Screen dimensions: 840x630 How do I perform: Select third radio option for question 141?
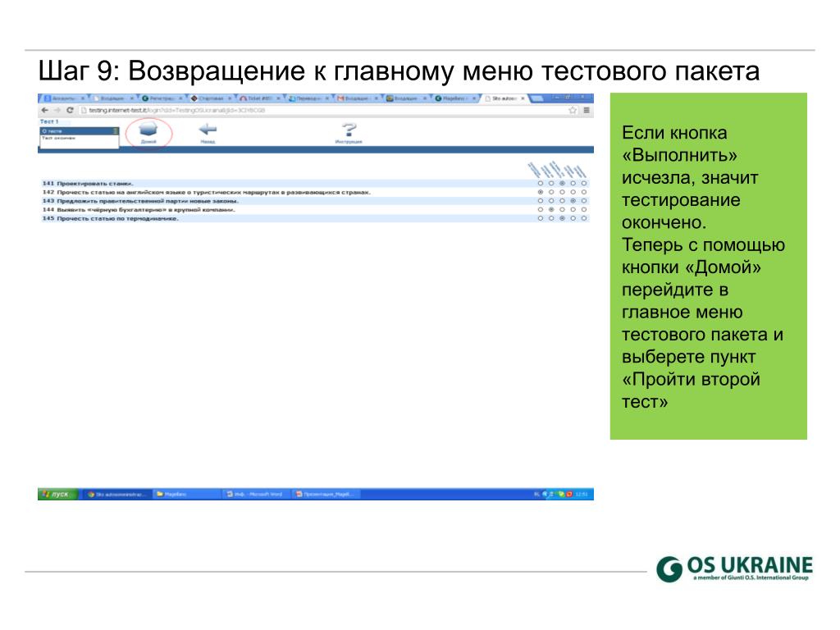pyautogui.click(x=562, y=183)
